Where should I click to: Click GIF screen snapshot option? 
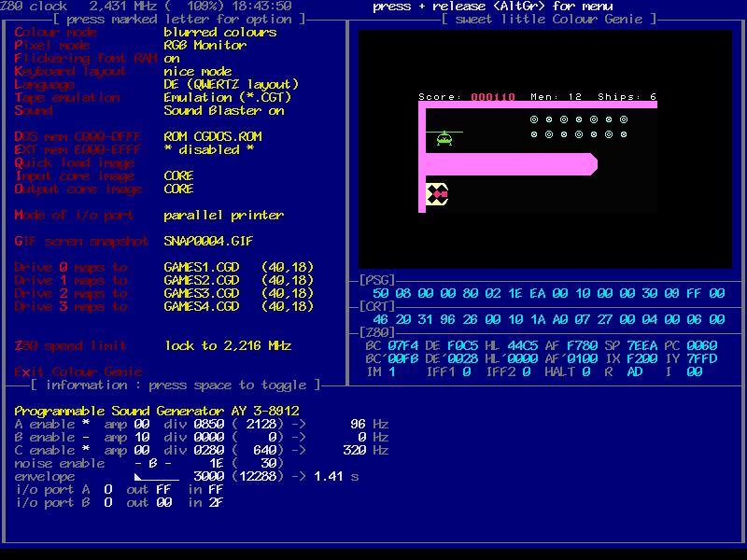(x=81, y=241)
